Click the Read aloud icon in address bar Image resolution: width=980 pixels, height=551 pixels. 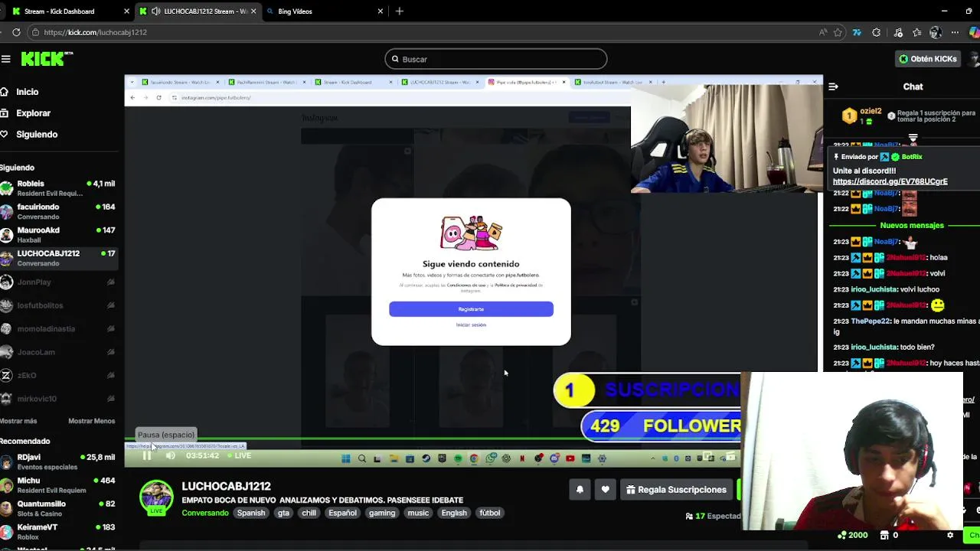click(823, 32)
